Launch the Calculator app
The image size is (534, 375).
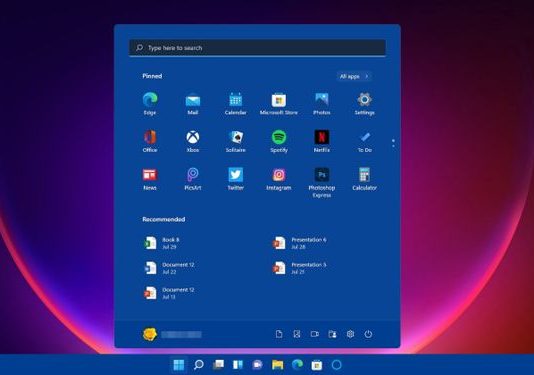(364, 179)
